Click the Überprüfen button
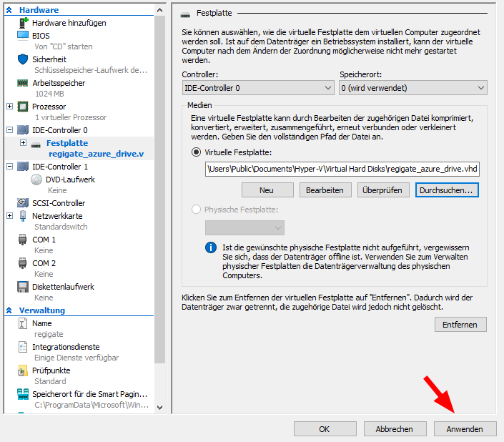The width and height of the screenshot is (504, 442). pos(383,190)
